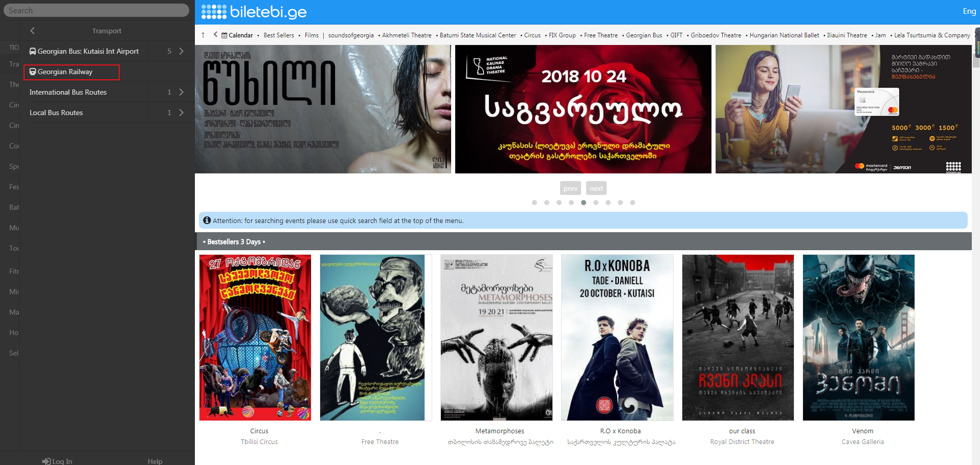The image size is (980, 465).
Task: Click the bus icon beside Georgian Bus
Action: pyautogui.click(x=33, y=51)
